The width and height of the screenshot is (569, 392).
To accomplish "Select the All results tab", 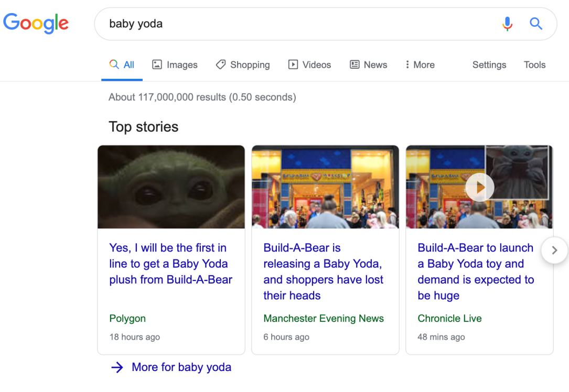I will [x=122, y=64].
